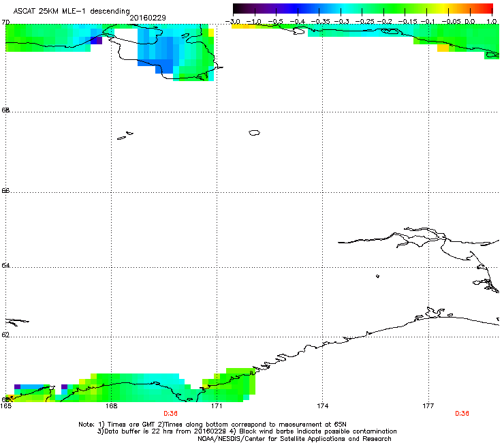The width and height of the screenshot is (504, 443).
Task: Click the 'Times are GMT' note line
Action: tap(212, 425)
